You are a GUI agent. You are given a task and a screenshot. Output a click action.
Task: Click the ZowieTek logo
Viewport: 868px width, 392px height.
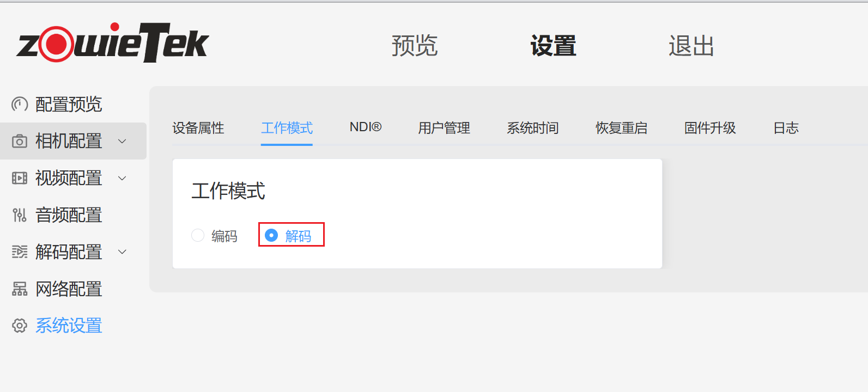113,42
